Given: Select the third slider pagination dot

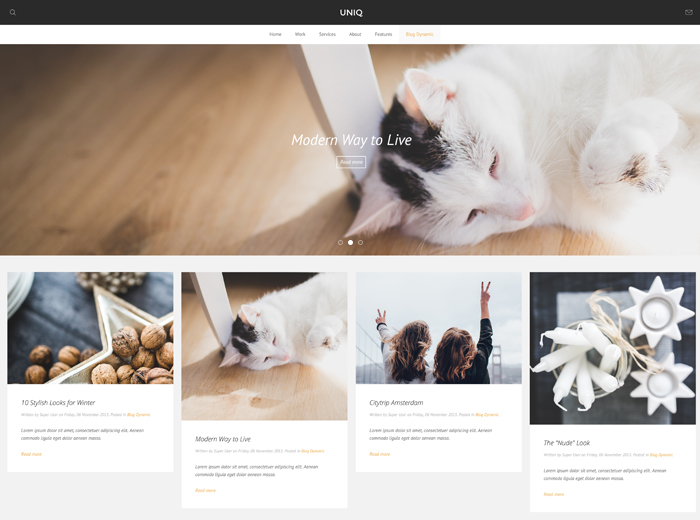Looking at the screenshot, I should pyautogui.click(x=360, y=242).
